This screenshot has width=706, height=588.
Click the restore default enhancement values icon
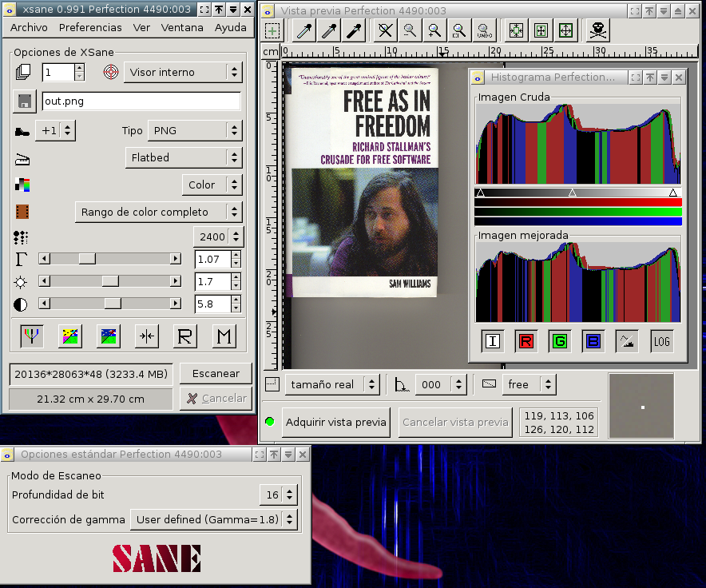pos(147,336)
